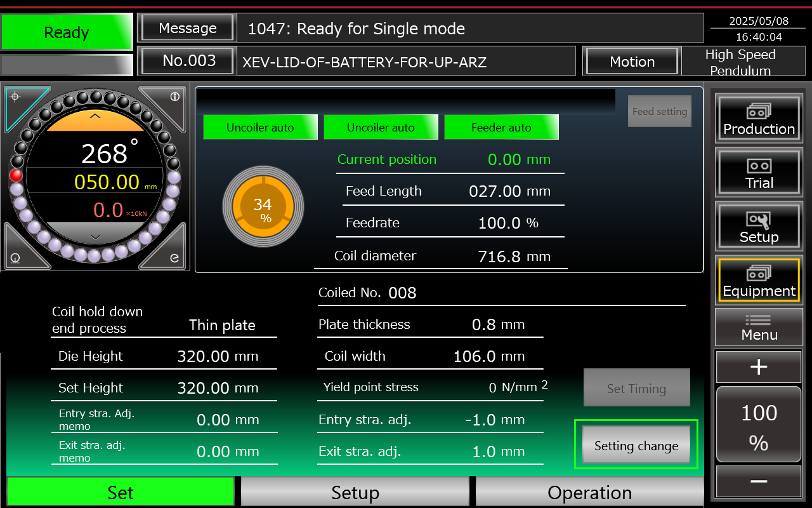The height and width of the screenshot is (508, 812).
Task: Click the 'e' icon below the gauge
Action: coord(174,258)
